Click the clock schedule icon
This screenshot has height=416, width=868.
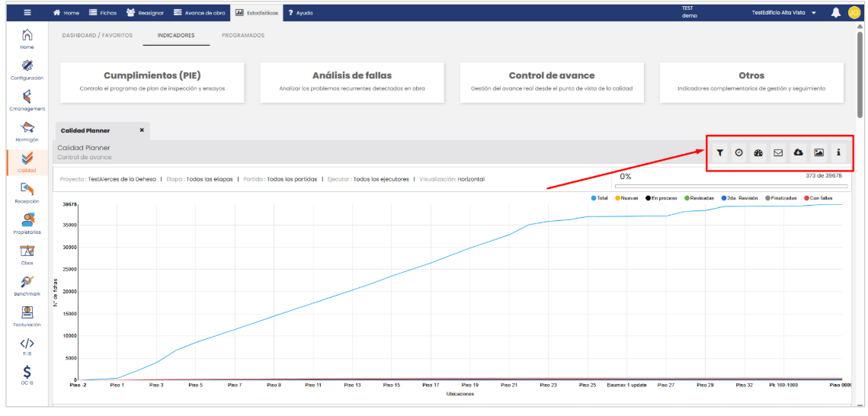coord(738,152)
